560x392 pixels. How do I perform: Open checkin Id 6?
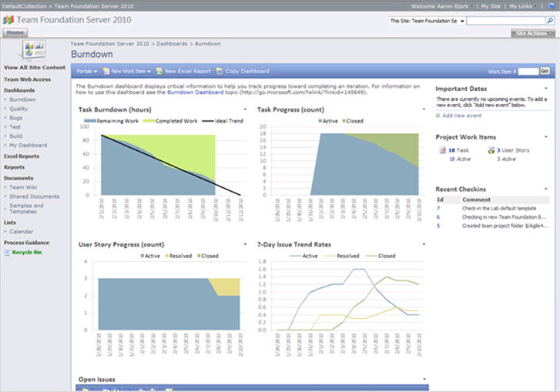tap(438, 217)
